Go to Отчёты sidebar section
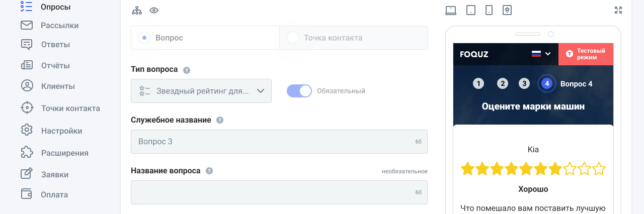 click(x=55, y=65)
